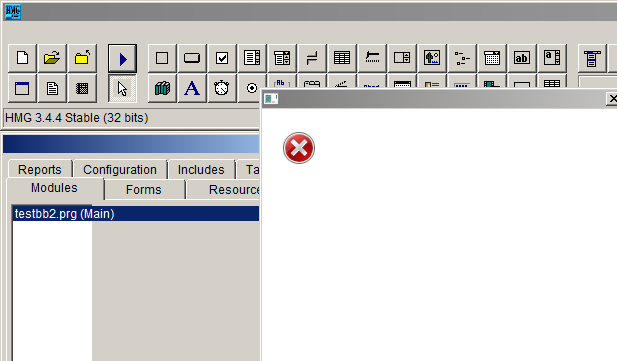
Task: Pick the Frame control labeled Ab
Action: point(282,82)
